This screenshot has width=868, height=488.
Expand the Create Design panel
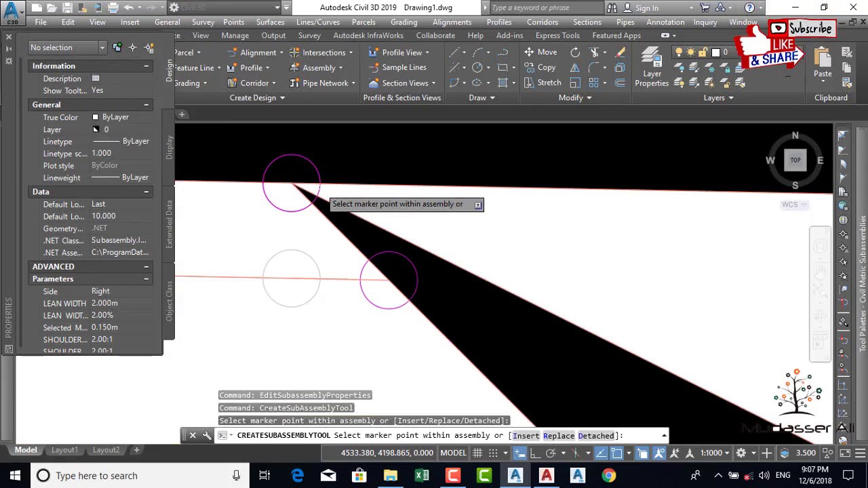click(257, 98)
